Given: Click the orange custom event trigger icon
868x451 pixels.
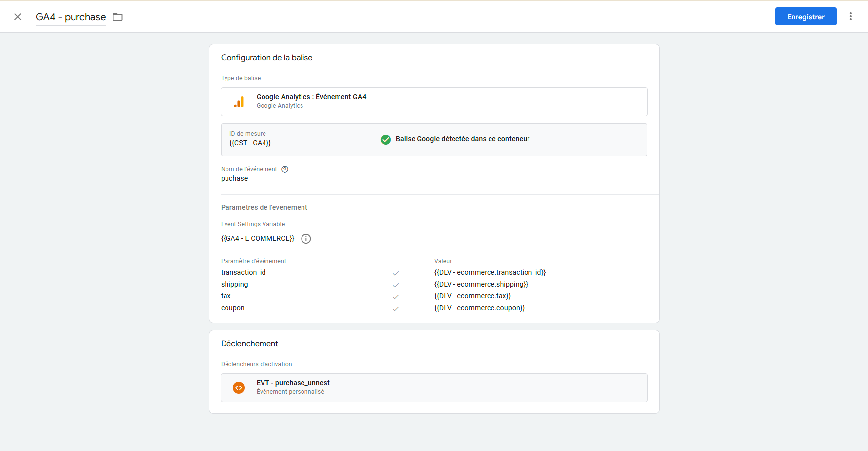Looking at the screenshot, I should pos(239,388).
